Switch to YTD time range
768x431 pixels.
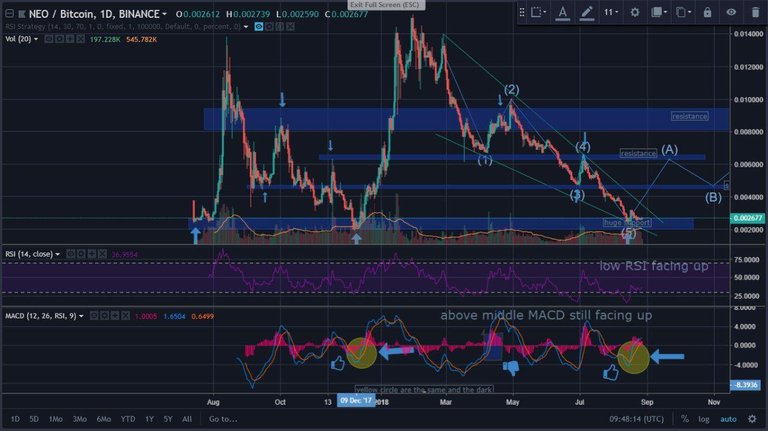point(128,419)
